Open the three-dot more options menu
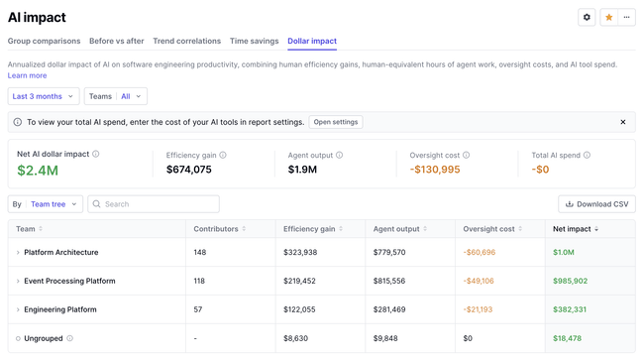The height and width of the screenshot is (359, 644). (x=627, y=17)
